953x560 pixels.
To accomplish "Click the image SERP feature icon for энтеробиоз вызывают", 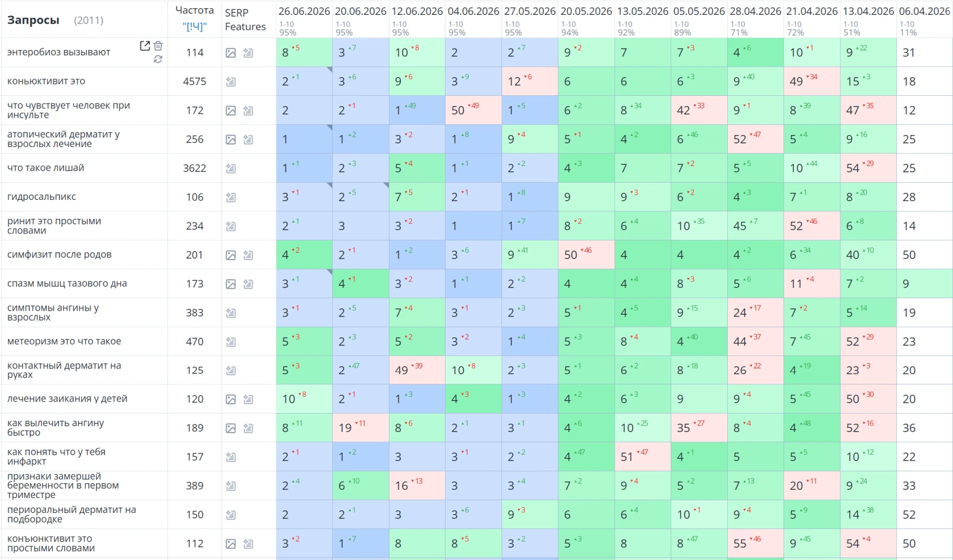I will click(231, 53).
